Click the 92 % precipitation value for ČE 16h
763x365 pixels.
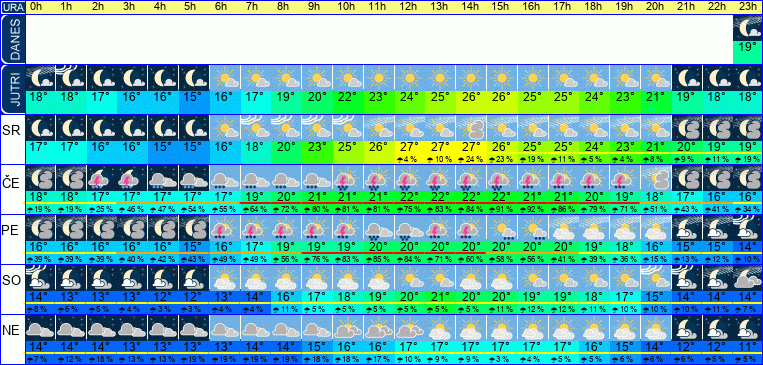532,209
